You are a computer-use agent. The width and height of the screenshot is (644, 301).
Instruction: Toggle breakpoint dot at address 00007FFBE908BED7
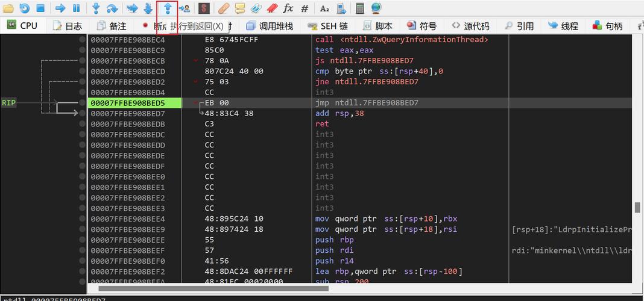[x=83, y=113]
